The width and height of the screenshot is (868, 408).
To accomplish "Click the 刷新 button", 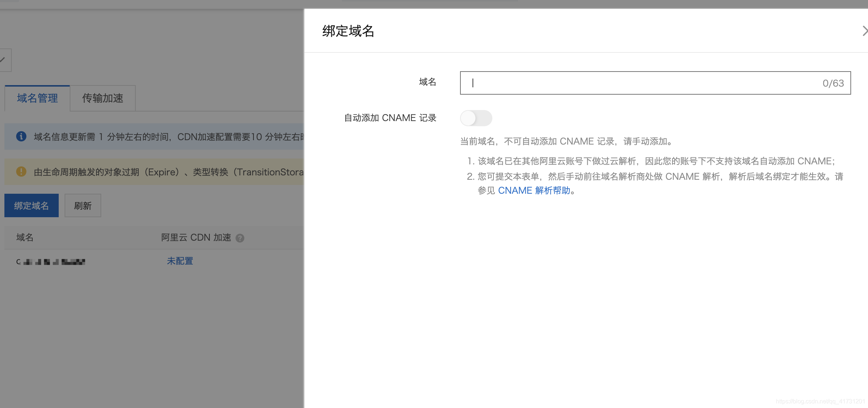I will click(83, 205).
